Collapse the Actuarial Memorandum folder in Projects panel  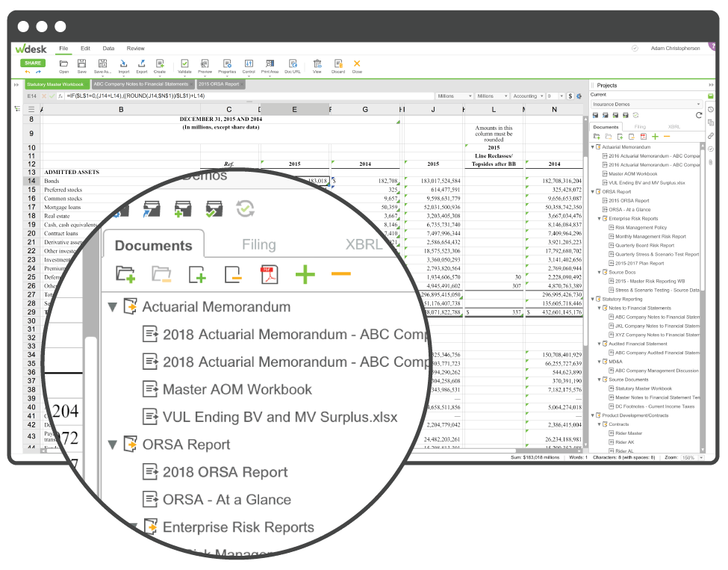click(x=593, y=147)
